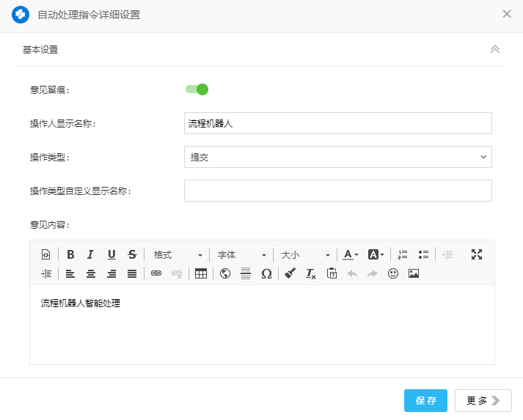Open the 操作类型 dropdown showing 提交
The height and width of the screenshot is (420, 523).
coord(337,157)
